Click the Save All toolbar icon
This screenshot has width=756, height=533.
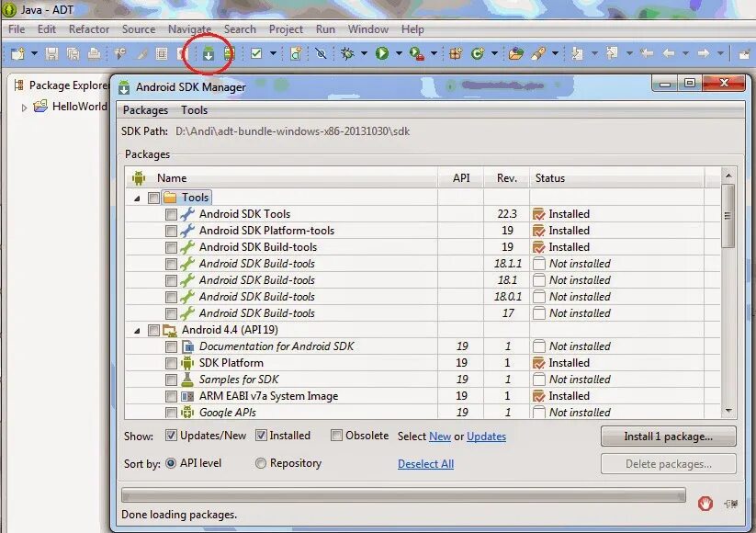73,53
